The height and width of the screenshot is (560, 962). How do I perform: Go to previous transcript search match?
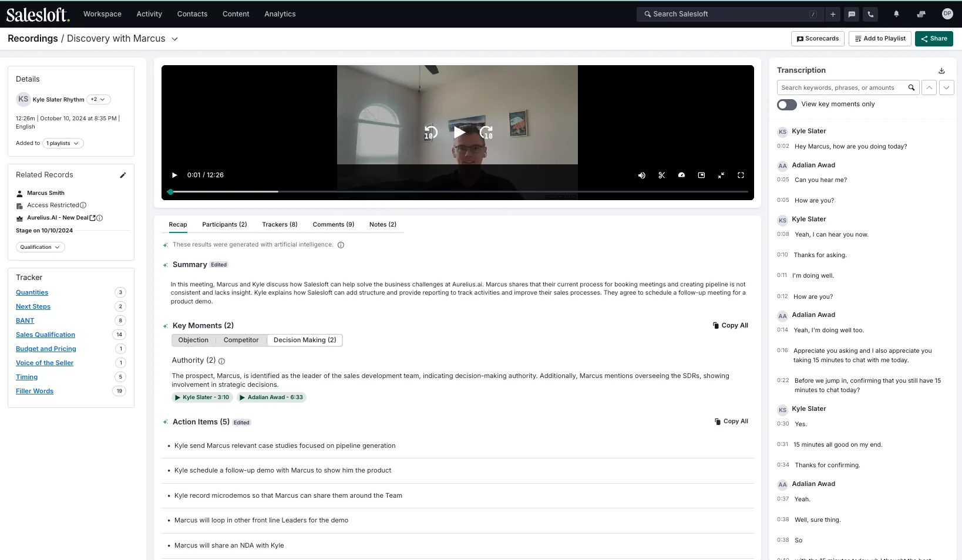(x=929, y=87)
